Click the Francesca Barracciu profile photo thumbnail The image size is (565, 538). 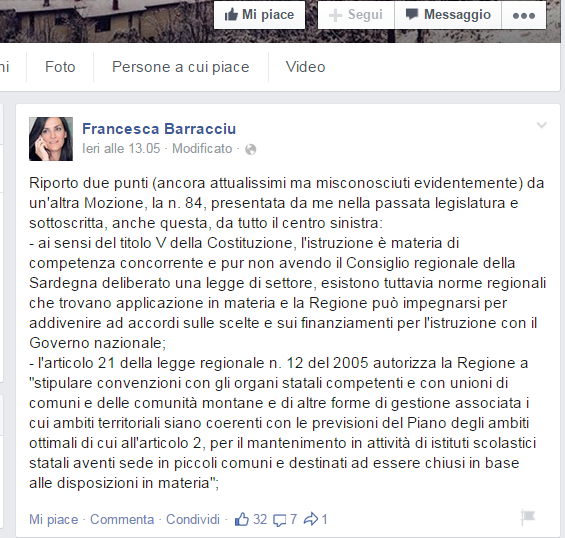click(x=51, y=139)
